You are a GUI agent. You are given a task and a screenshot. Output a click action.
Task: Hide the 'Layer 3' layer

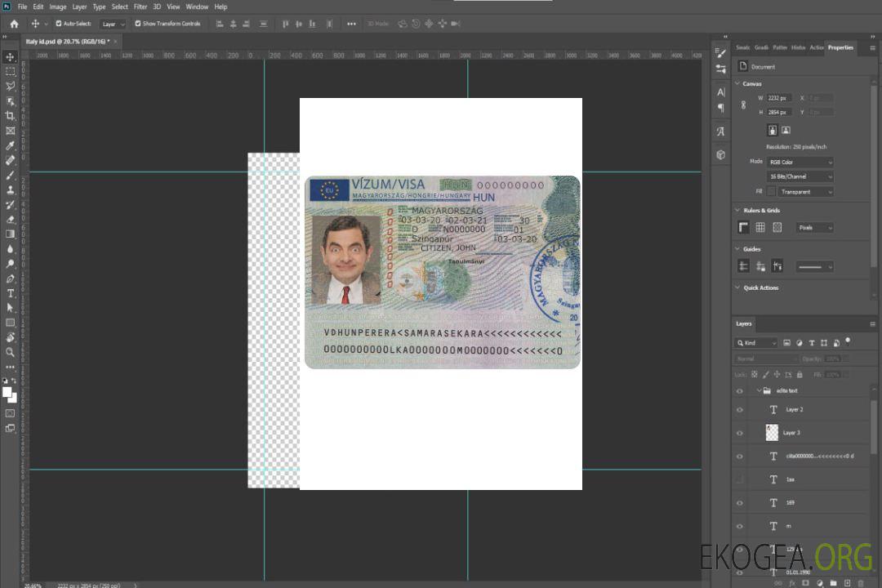pos(740,434)
